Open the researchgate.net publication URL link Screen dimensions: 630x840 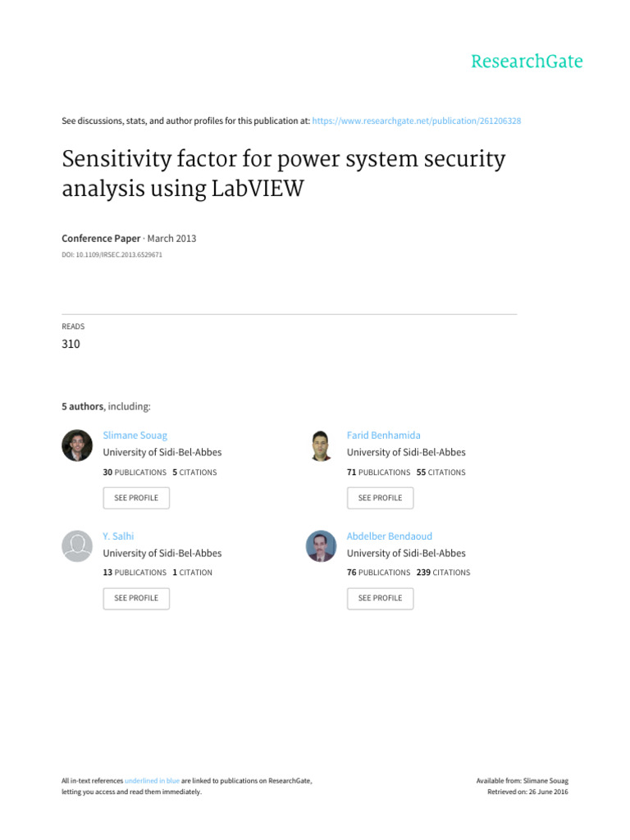[417, 121]
